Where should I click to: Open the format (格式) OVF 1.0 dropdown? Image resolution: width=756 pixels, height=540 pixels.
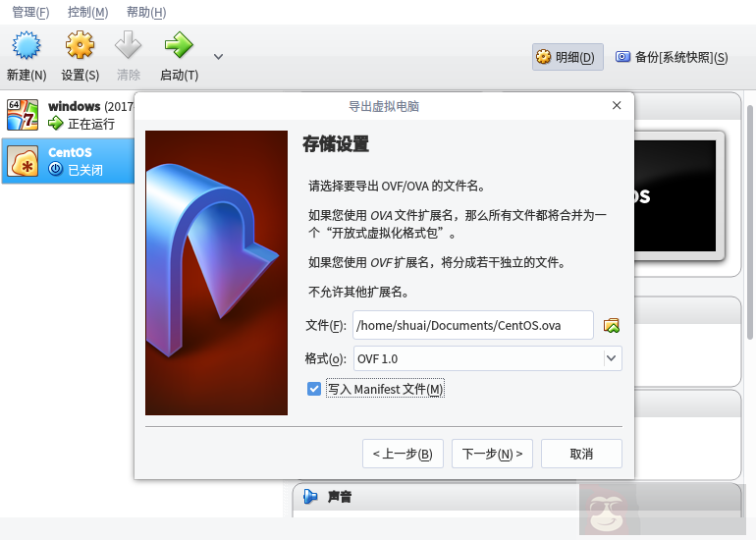pos(487,358)
